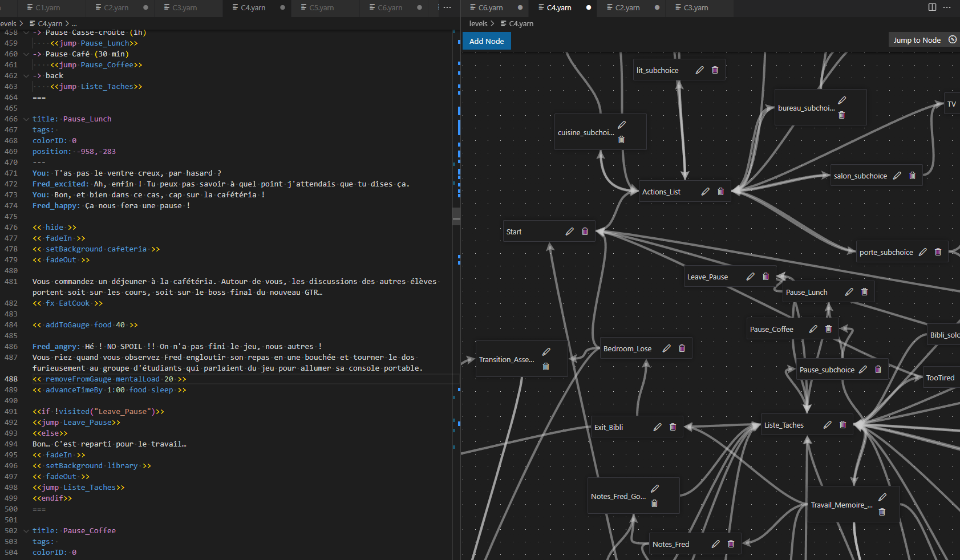Image resolution: width=960 pixels, height=560 pixels.
Task: Delete the Pause_Coffee node
Action: pos(828,329)
